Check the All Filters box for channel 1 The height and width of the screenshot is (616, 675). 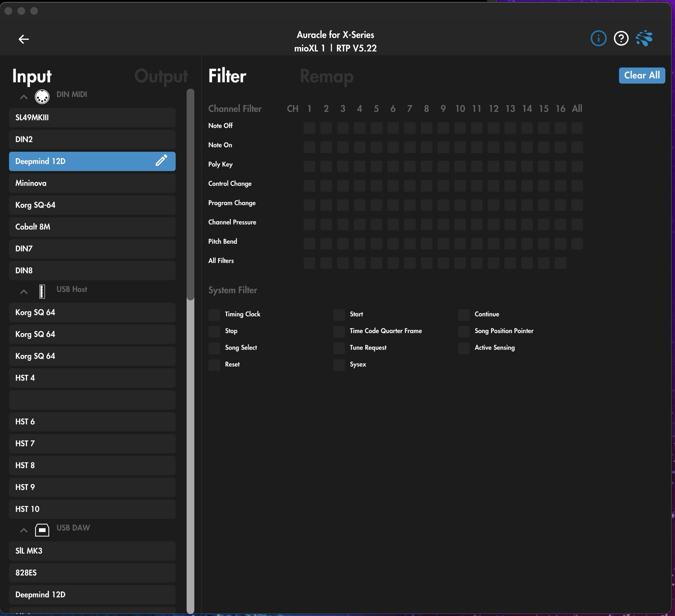pyautogui.click(x=309, y=263)
